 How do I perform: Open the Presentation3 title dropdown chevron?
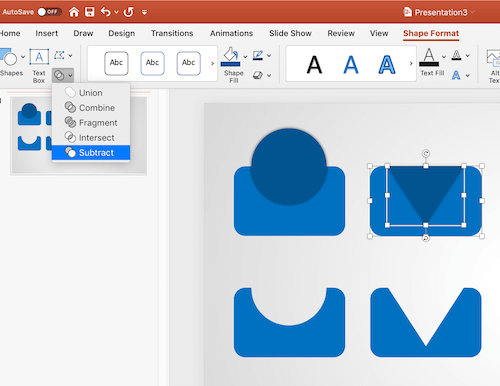pos(473,12)
